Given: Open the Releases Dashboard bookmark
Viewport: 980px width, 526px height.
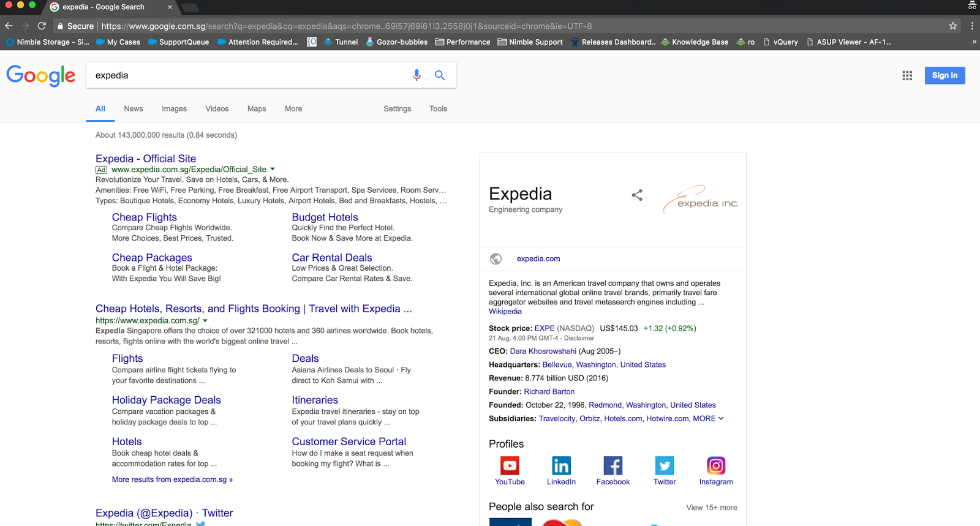Looking at the screenshot, I should click(613, 42).
